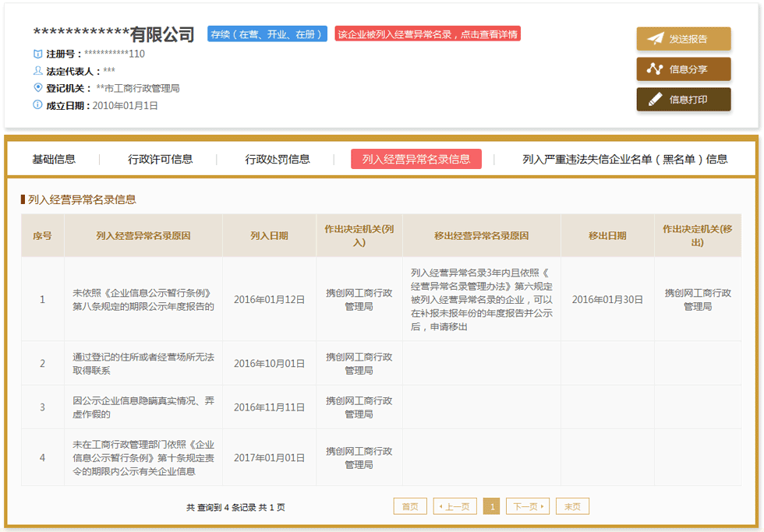Viewport: 764px width, 532px height.
Task: Click the location pin icon beside 登记机关
Action: pyautogui.click(x=31, y=87)
